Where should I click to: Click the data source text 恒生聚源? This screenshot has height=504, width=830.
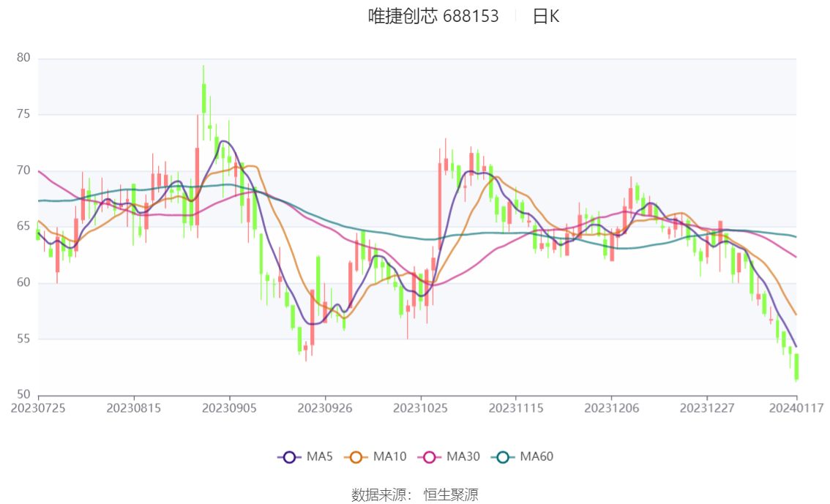coord(450,495)
